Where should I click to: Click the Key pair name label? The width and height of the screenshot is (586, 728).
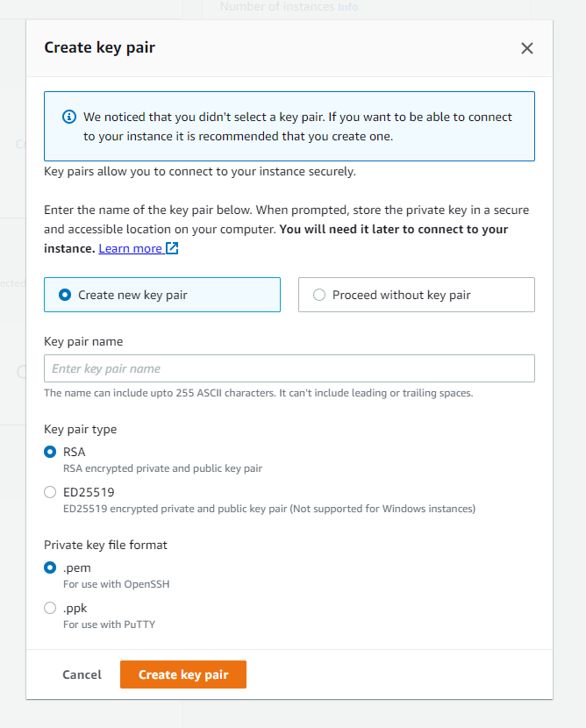tap(83, 341)
